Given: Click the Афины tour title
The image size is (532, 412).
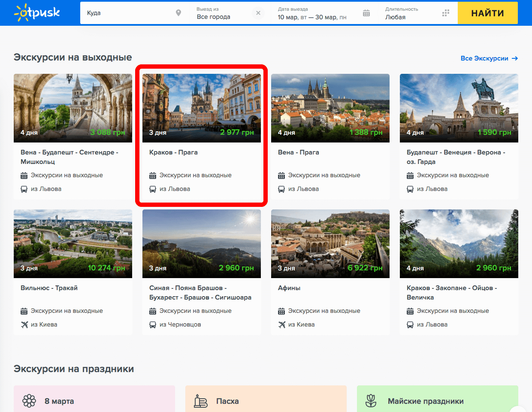Looking at the screenshot, I should (289, 288).
